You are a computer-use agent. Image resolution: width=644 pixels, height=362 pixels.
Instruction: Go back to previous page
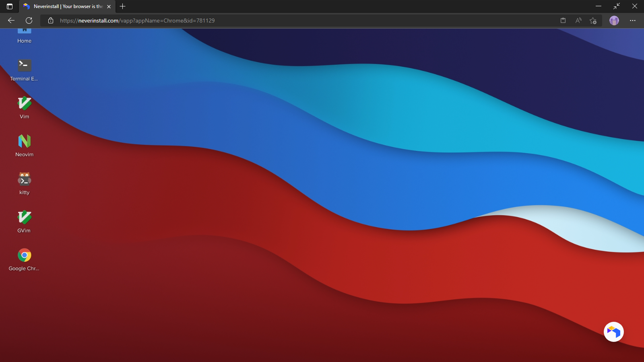click(11, 21)
